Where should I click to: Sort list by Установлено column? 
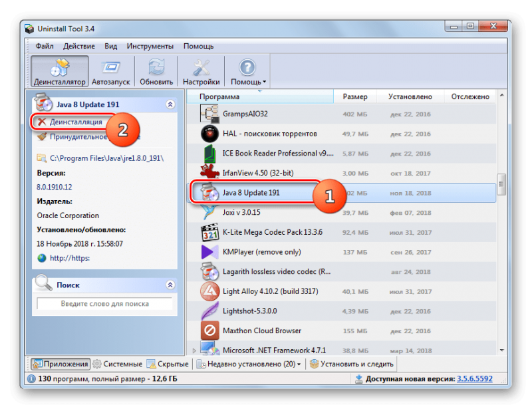click(410, 96)
